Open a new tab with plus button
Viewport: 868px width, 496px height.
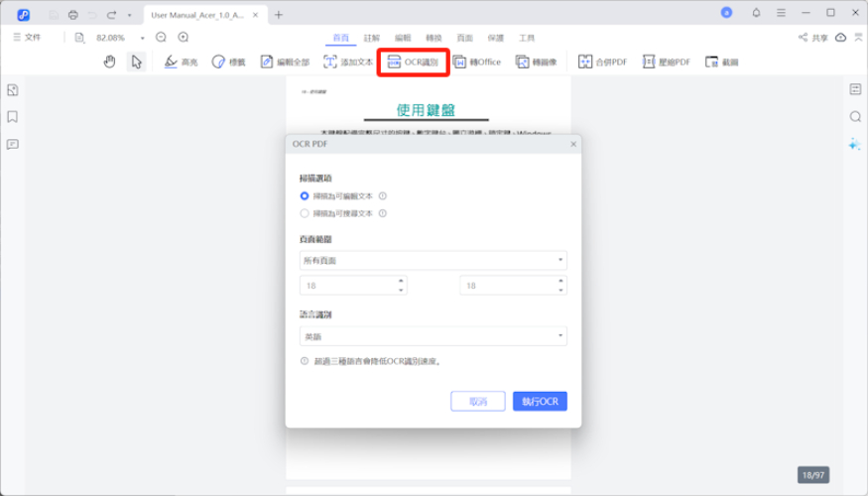coord(279,15)
